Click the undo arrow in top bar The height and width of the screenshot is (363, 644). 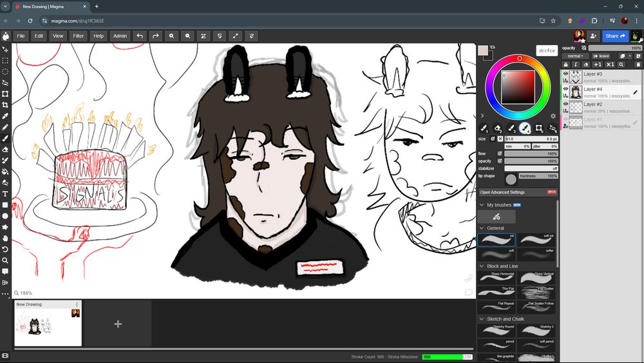click(x=140, y=36)
